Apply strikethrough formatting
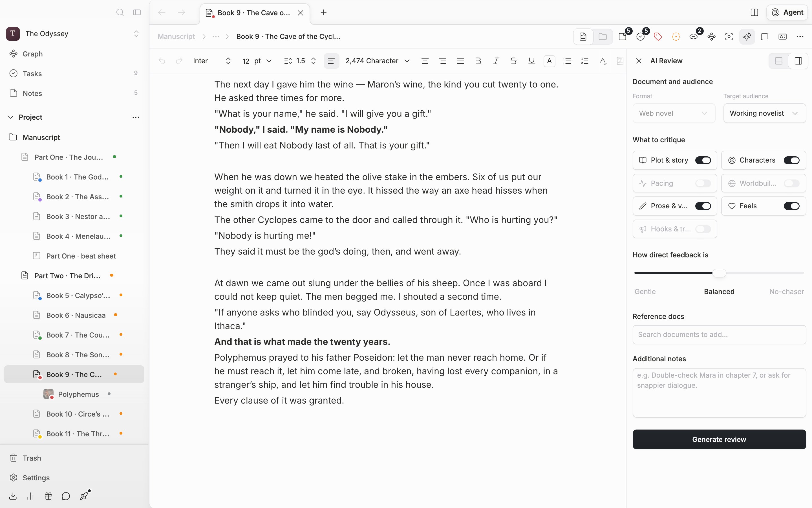The height and width of the screenshot is (508, 812). coord(513,61)
